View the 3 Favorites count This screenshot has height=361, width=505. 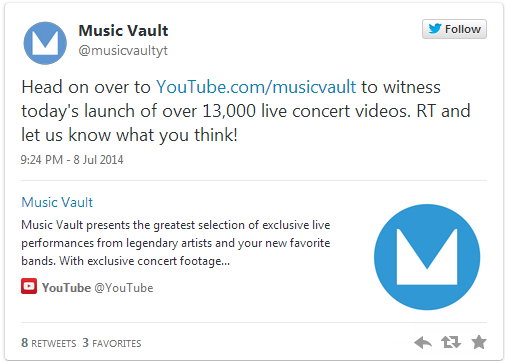[112, 343]
